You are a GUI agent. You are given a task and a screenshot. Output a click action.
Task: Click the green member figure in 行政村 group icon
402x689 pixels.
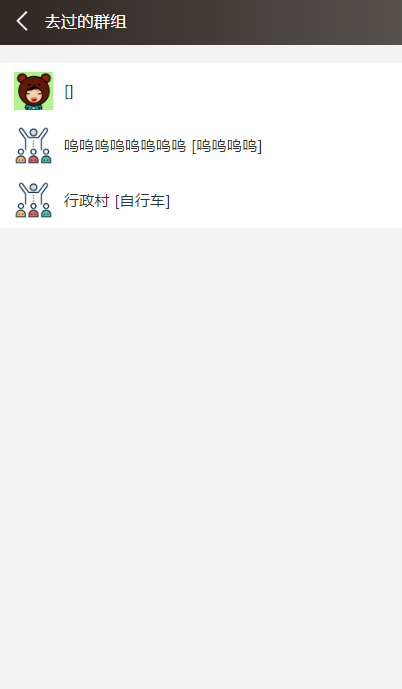tap(46, 213)
